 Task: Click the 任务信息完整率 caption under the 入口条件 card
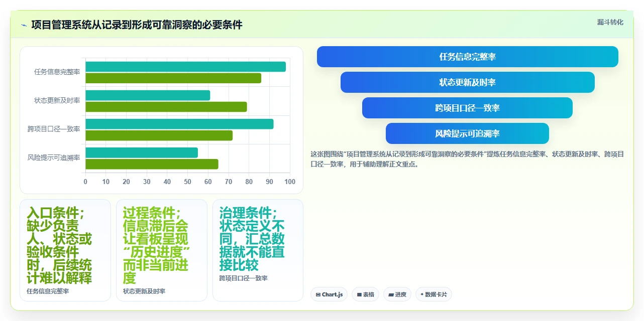[x=48, y=291]
